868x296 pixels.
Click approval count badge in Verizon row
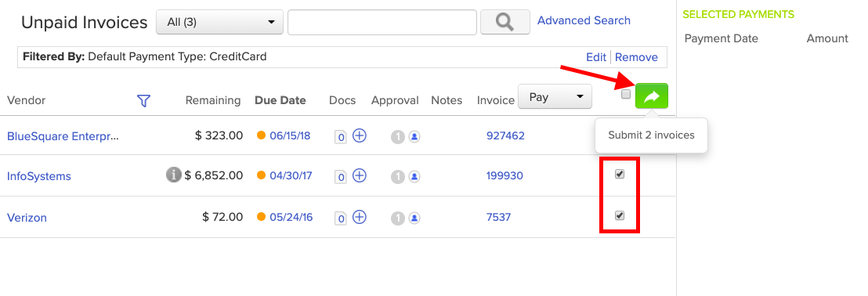tap(398, 218)
